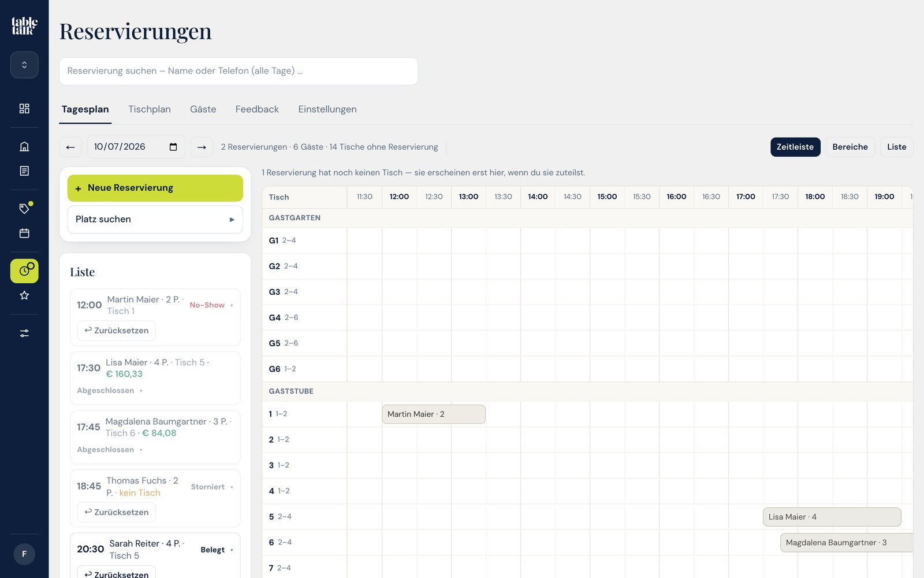Image resolution: width=924 pixels, height=578 pixels.
Task: Open the calendar picker icon in the date field
Action: coord(173,147)
